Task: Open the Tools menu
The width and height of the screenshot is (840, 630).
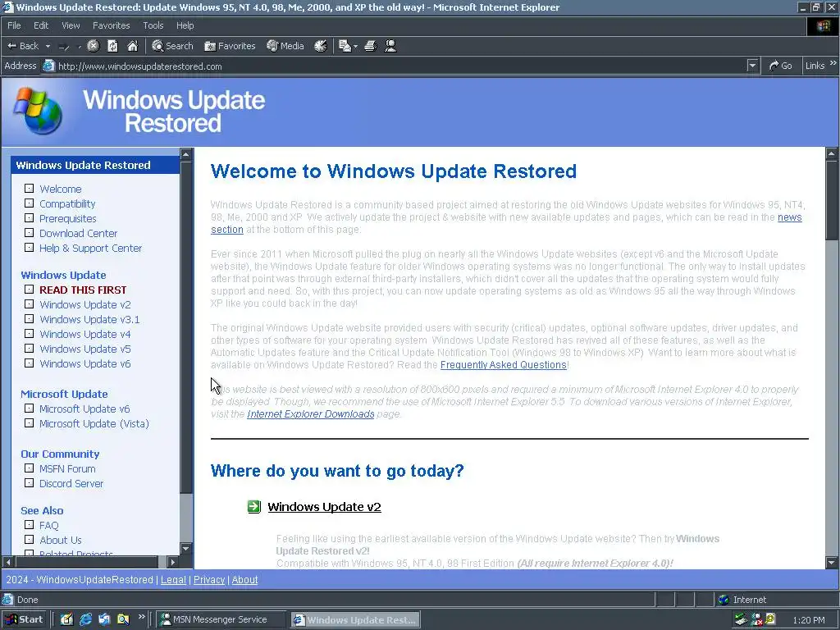Action: tap(153, 25)
